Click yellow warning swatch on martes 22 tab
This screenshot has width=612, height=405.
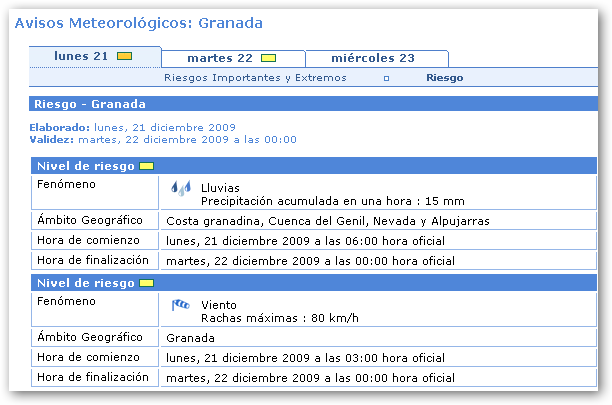pos(268,58)
